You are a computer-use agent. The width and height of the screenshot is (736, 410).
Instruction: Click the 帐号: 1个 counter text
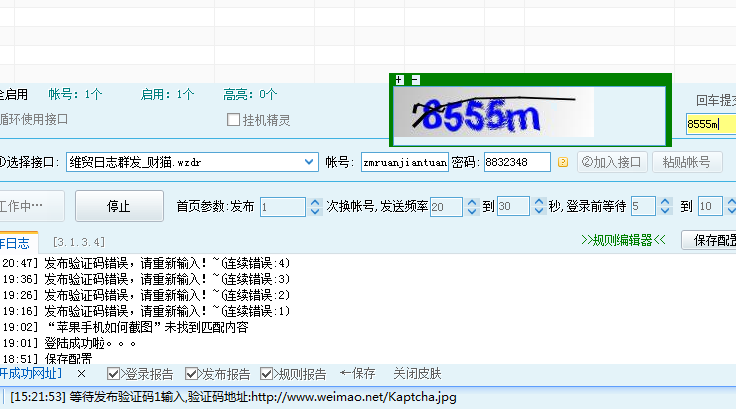point(75,94)
